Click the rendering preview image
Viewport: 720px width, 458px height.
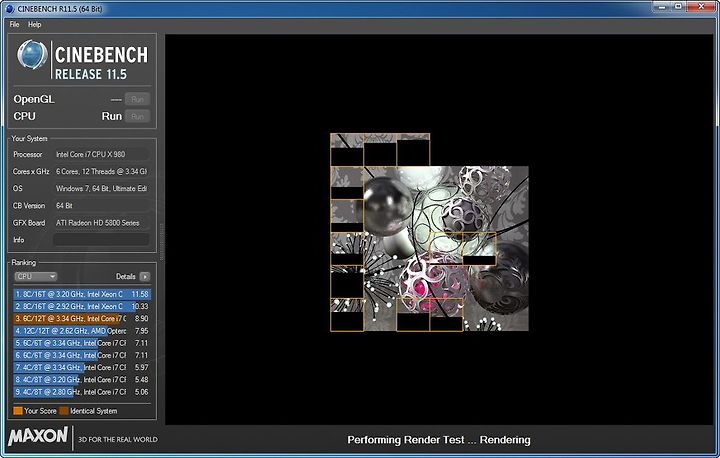click(x=429, y=232)
